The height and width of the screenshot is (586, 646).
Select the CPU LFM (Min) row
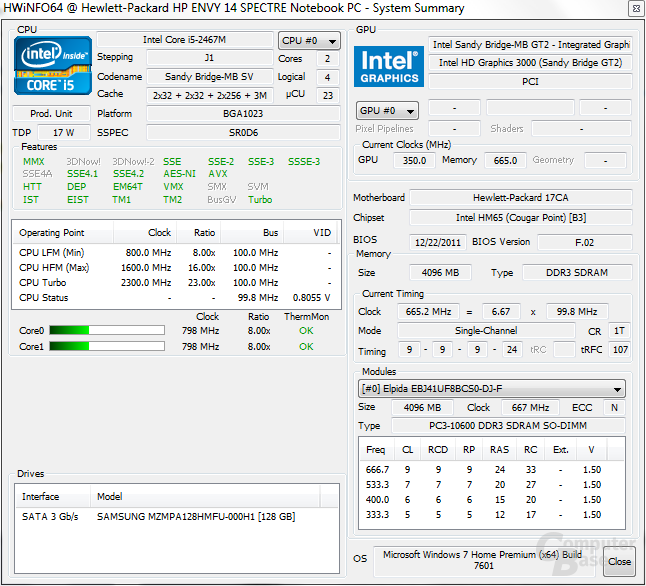pyautogui.click(x=176, y=253)
